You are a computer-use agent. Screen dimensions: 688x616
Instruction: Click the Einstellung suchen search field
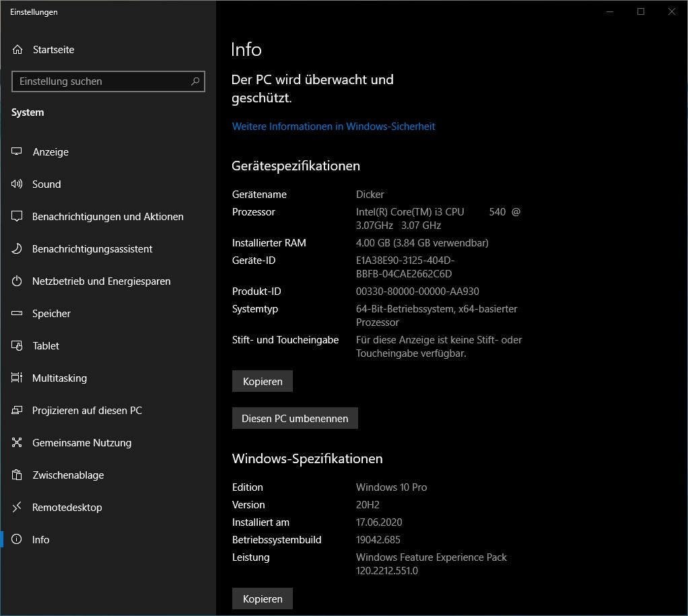pos(108,81)
